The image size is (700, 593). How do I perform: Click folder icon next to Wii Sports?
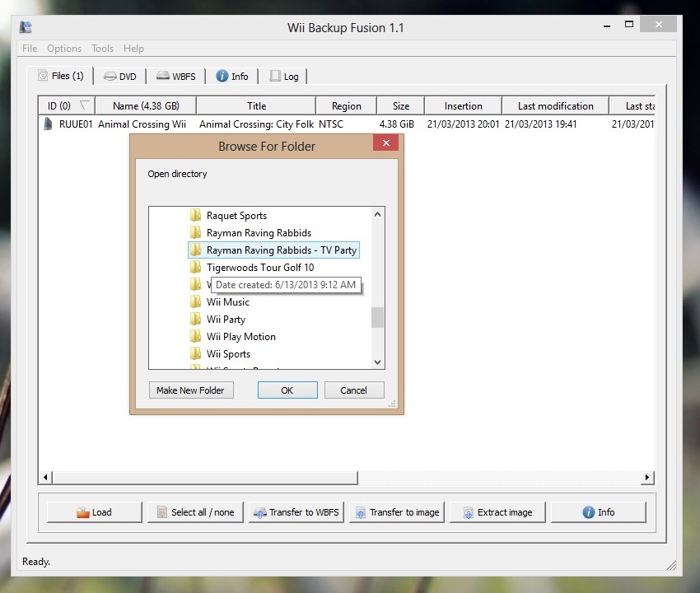[195, 354]
